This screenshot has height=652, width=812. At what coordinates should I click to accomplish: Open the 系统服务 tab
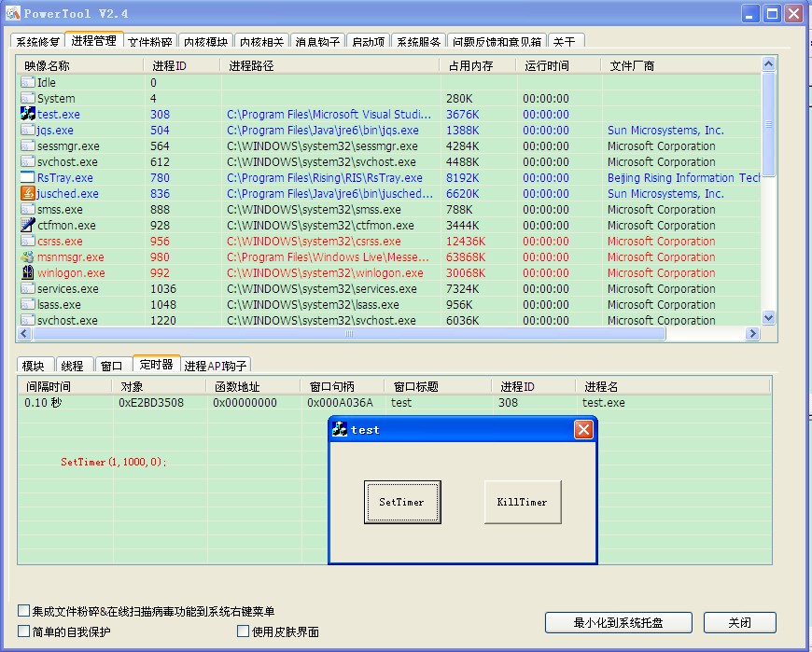pos(418,41)
